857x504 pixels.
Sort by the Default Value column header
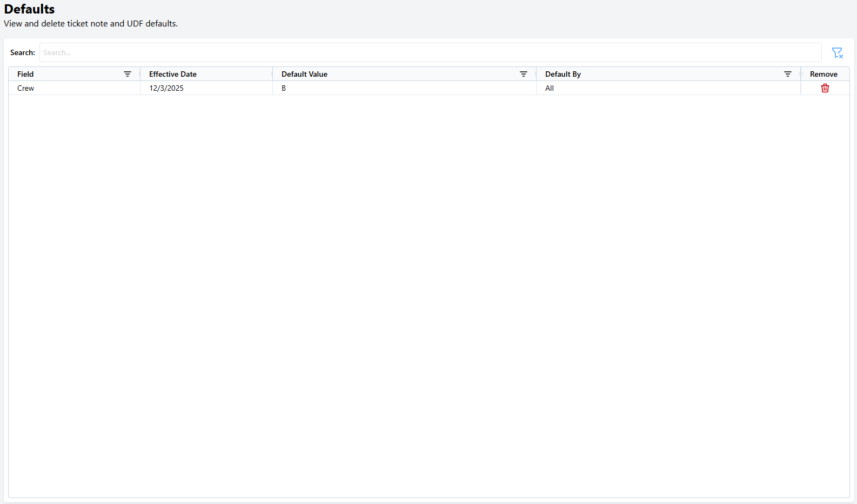point(304,74)
